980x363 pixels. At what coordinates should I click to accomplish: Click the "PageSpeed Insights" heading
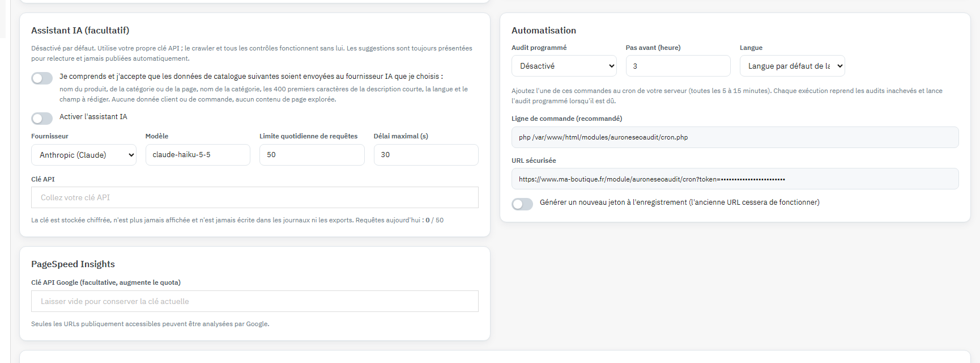click(x=73, y=264)
